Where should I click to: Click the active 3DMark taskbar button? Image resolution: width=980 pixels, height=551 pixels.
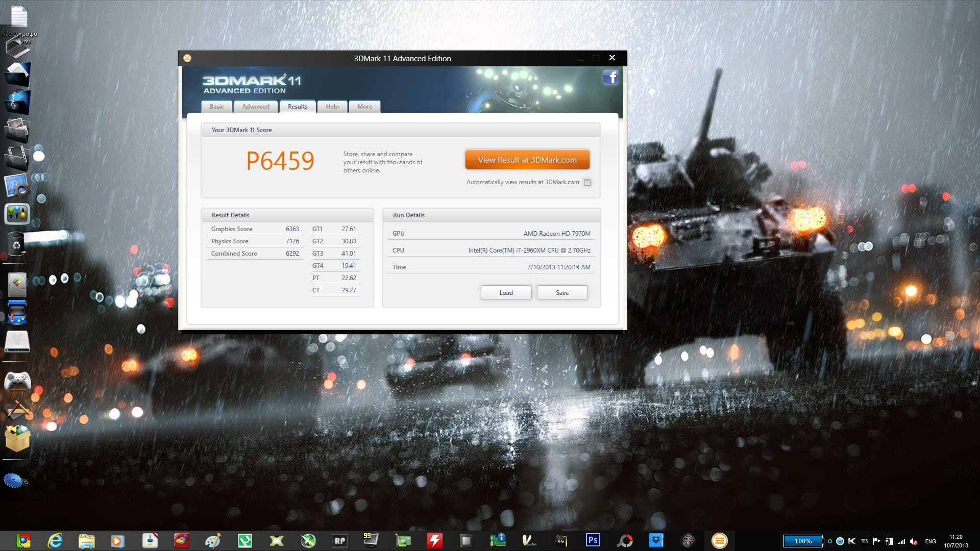[719, 540]
